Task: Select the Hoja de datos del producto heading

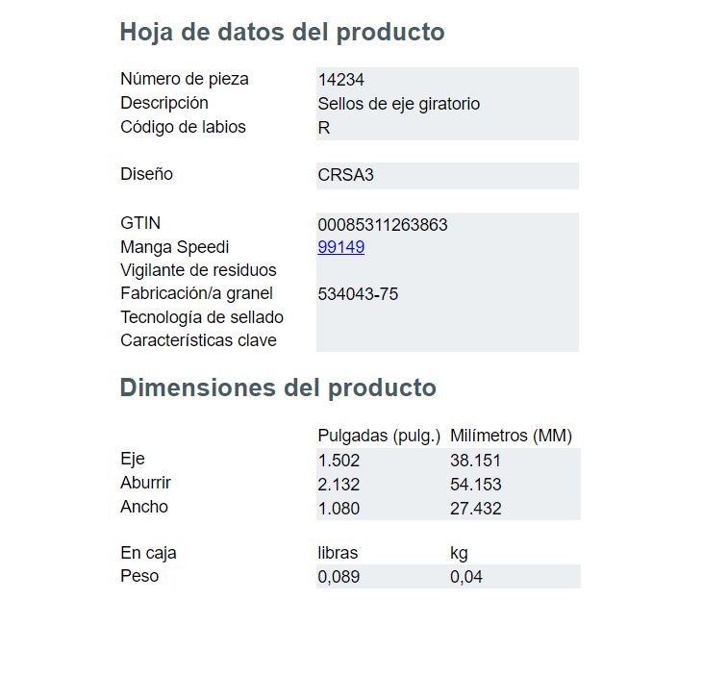Action: point(283,32)
